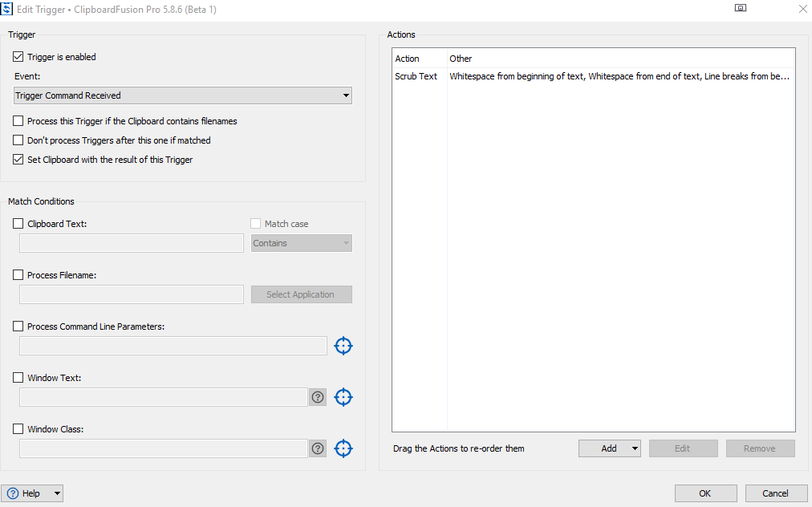The height and width of the screenshot is (507, 812).
Task: Uncheck Set Clipboard with the result option
Action: point(18,160)
